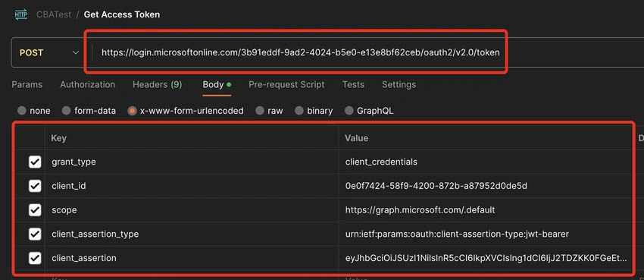Click the 0e0f7424-58f9-4200-872b-a87952d0de5d value

(436, 186)
